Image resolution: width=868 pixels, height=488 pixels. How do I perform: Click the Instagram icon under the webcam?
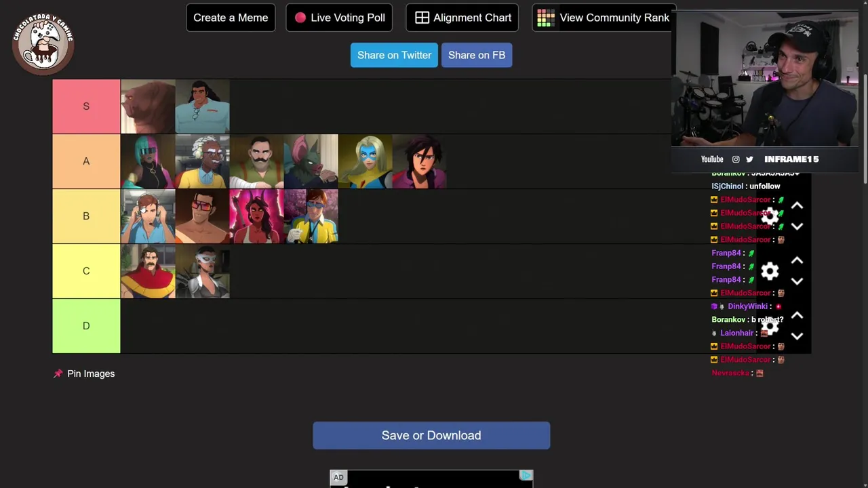click(x=736, y=159)
